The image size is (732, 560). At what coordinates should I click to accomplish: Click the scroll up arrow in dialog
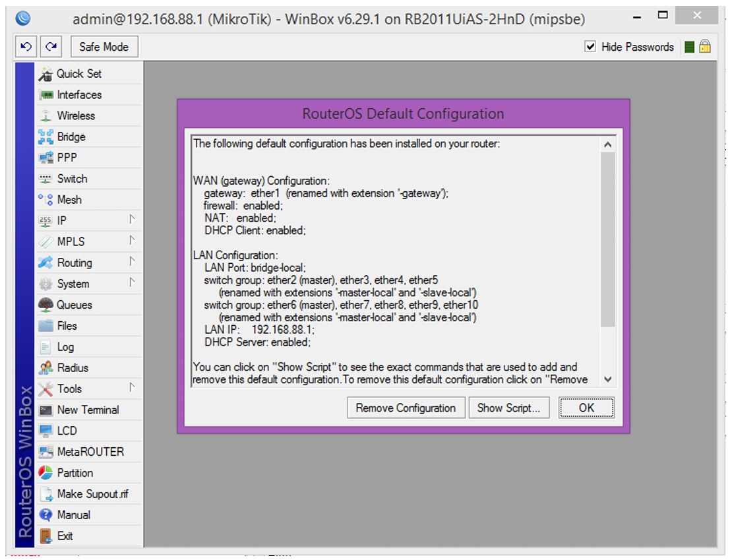(x=607, y=145)
